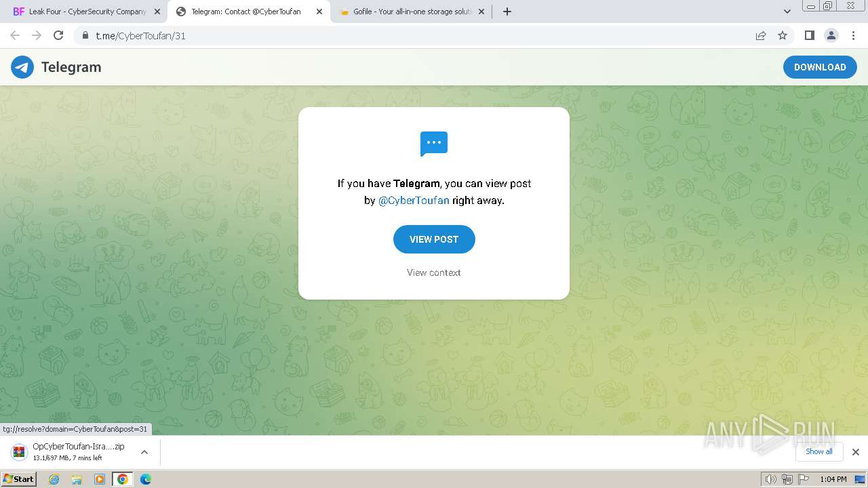This screenshot has width=868, height=488.
Task: Open the @CyberToufan link
Action: coord(414,201)
